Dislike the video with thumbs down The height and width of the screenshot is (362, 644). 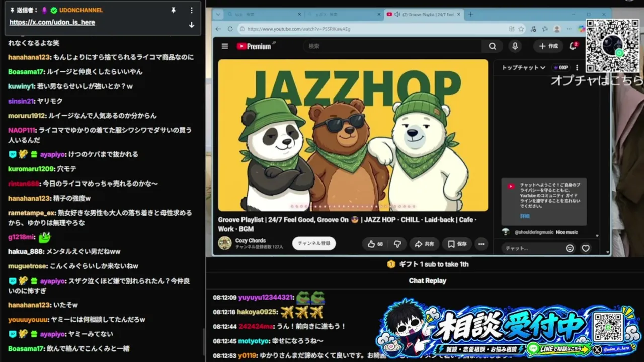[x=397, y=244]
